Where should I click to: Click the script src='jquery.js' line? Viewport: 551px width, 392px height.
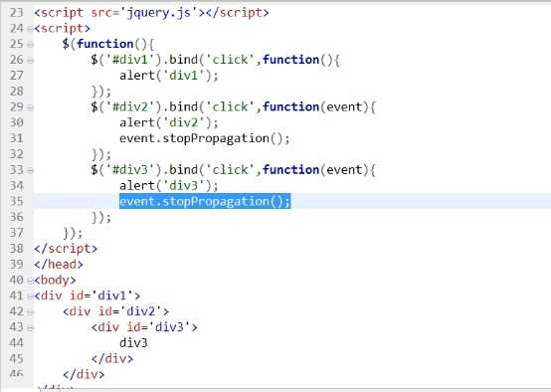point(151,13)
